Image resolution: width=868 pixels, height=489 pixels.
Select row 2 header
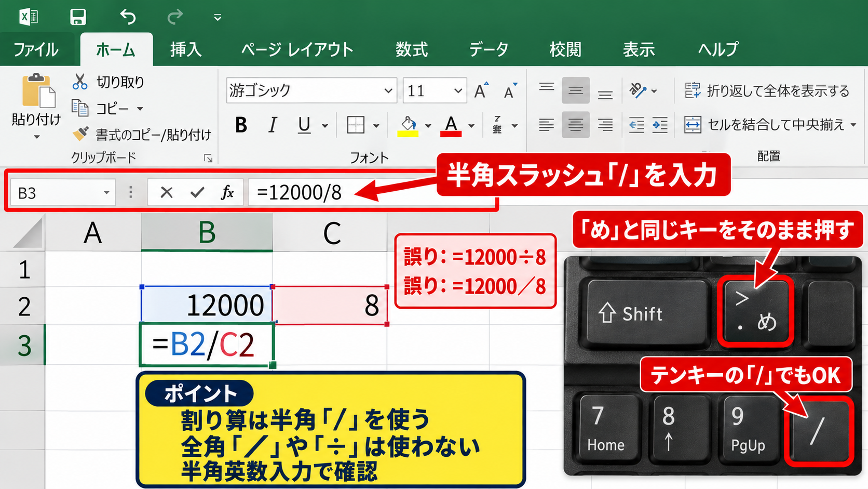pyautogui.click(x=23, y=306)
